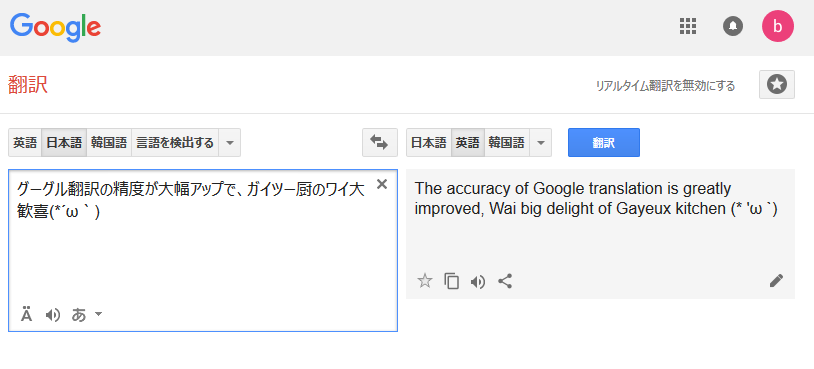Expand the あ input method dropdown
This screenshot has width=814, height=369.
pyautogui.click(x=87, y=315)
